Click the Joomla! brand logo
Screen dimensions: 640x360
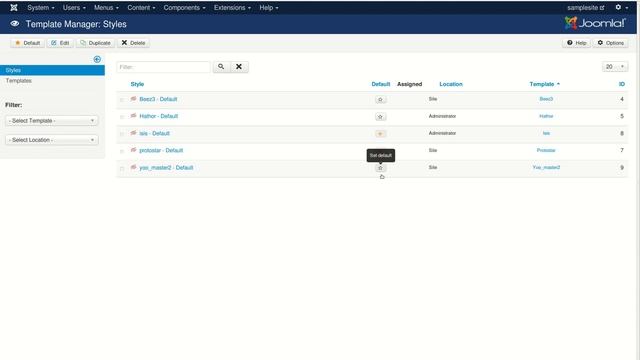click(595, 23)
